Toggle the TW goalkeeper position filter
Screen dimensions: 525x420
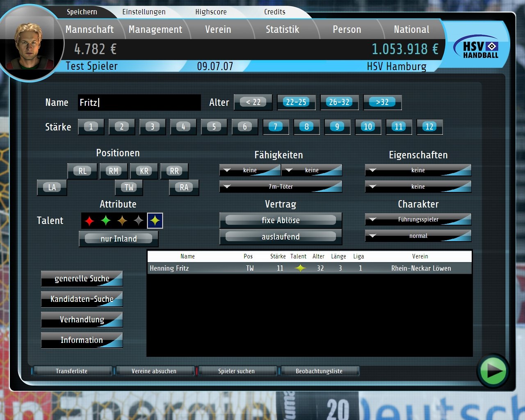[129, 187]
